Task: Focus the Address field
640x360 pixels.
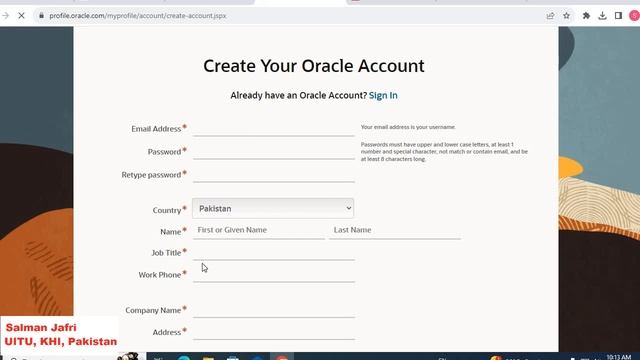Action: 273,332
